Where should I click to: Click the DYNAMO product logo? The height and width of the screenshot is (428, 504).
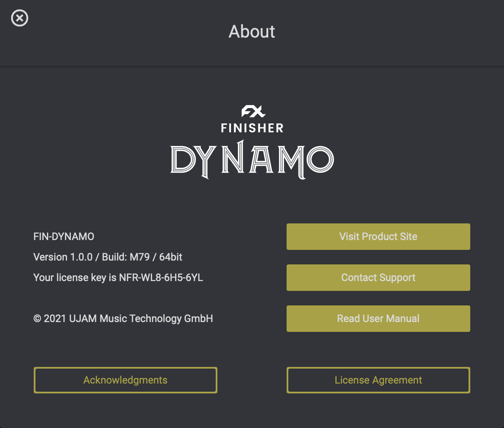pos(252,160)
